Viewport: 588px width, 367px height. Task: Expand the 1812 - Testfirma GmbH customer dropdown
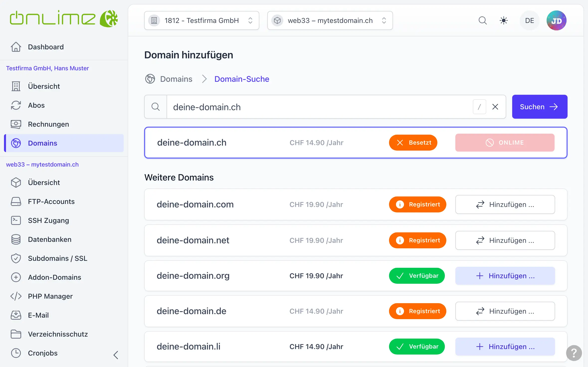point(201,20)
